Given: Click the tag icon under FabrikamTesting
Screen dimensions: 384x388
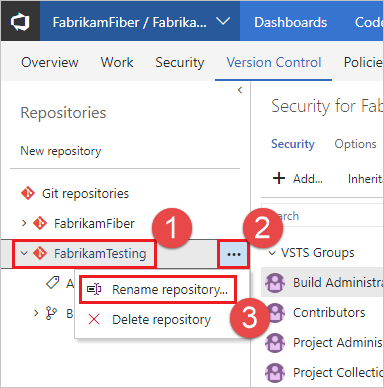Looking at the screenshot, I should tap(52, 283).
